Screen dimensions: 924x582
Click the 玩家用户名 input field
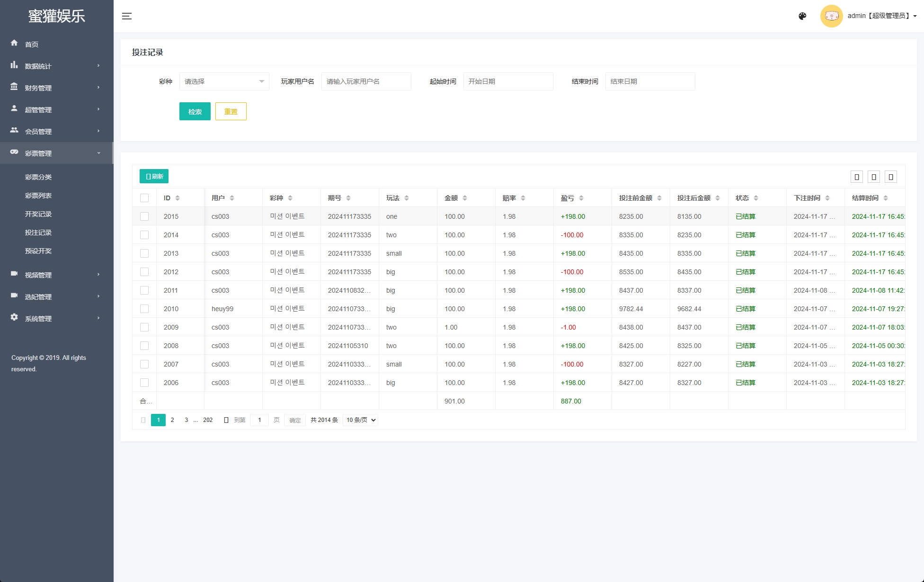click(x=366, y=81)
